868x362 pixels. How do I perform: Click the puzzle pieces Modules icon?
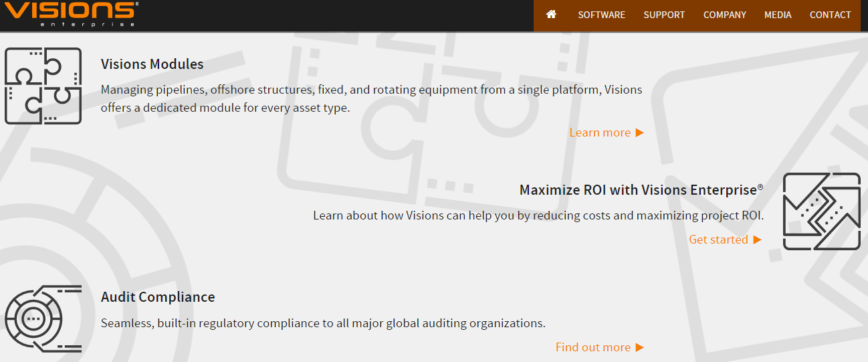[x=43, y=86]
